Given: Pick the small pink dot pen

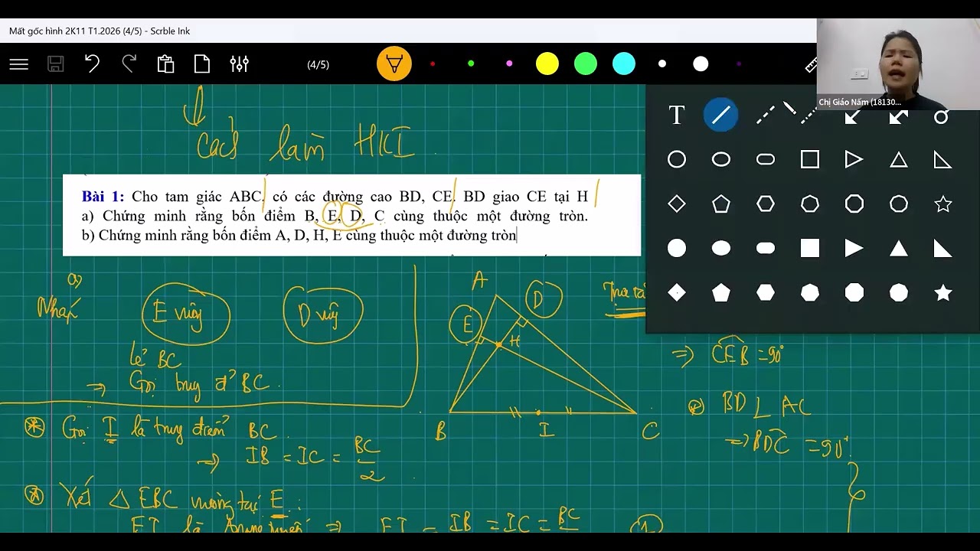Looking at the screenshot, I should (x=509, y=64).
